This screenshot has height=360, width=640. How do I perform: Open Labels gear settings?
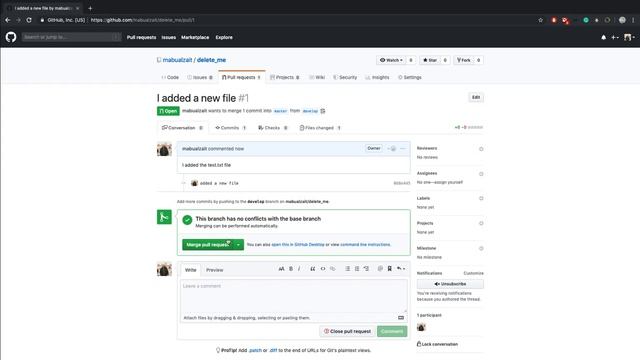point(481,198)
